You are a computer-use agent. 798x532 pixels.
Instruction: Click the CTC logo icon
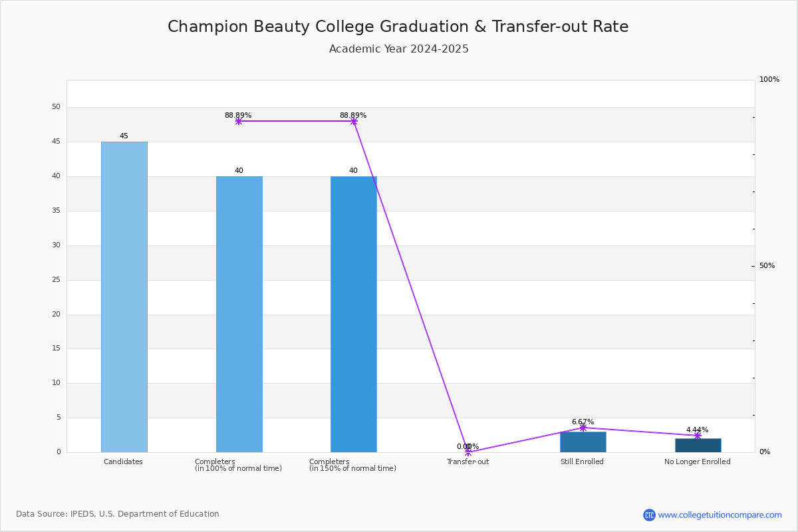pos(649,515)
